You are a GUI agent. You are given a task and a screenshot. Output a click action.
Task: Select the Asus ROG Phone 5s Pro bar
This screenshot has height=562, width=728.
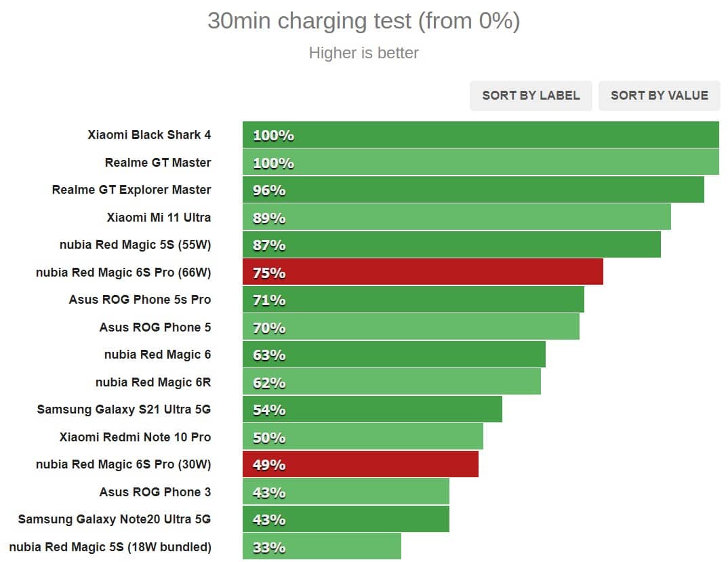pyautogui.click(x=413, y=300)
